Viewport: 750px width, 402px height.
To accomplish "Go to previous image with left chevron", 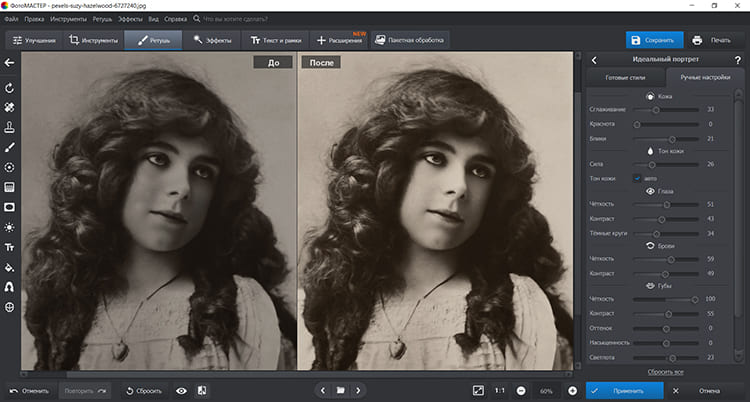I will pos(322,390).
